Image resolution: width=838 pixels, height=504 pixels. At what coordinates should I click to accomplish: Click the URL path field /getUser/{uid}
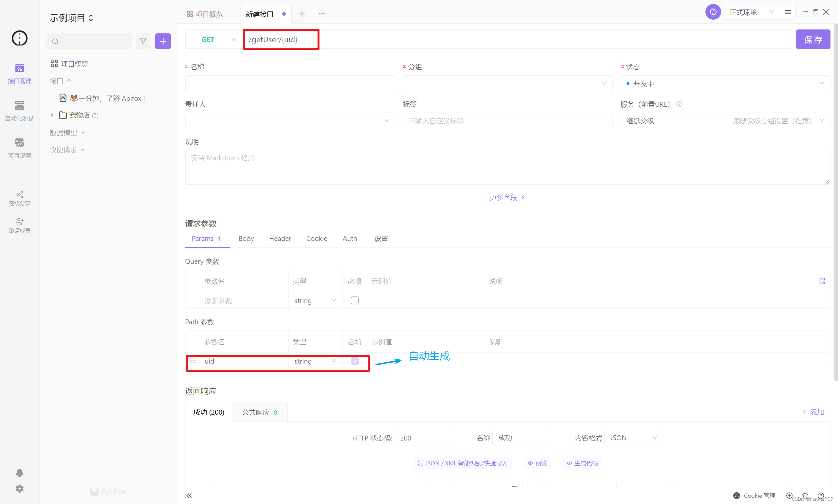point(517,39)
